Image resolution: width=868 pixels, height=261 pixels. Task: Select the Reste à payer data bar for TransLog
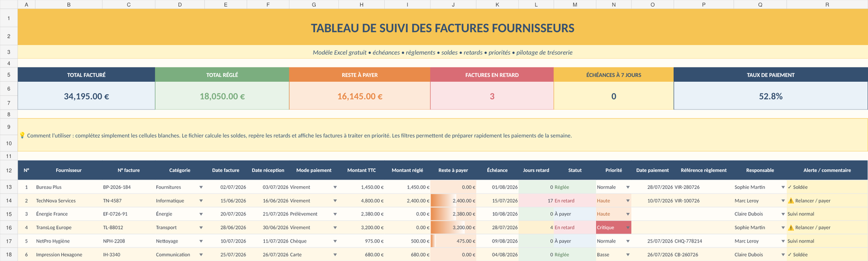coord(453,228)
